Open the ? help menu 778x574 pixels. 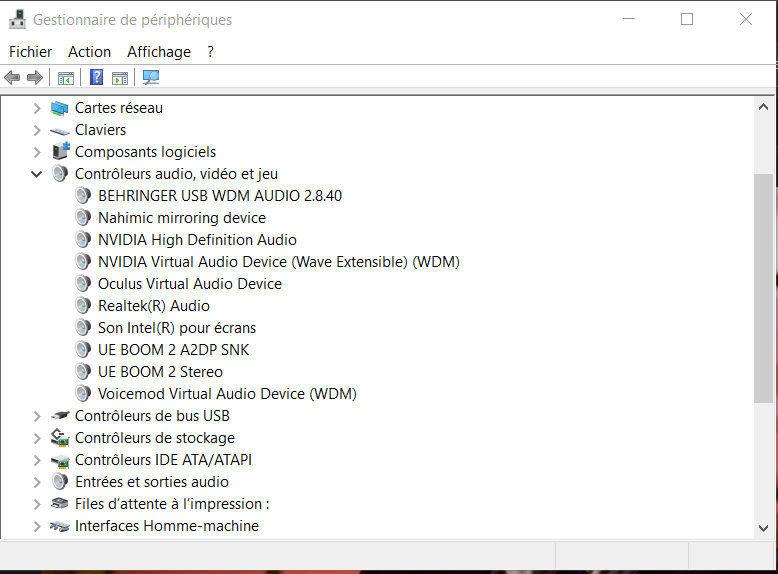(x=210, y=52)
